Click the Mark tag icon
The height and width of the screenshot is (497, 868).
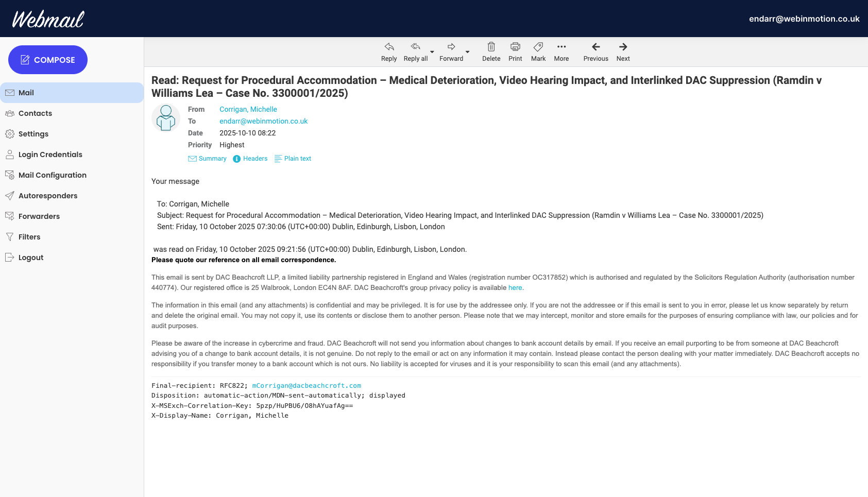point(538,46)
